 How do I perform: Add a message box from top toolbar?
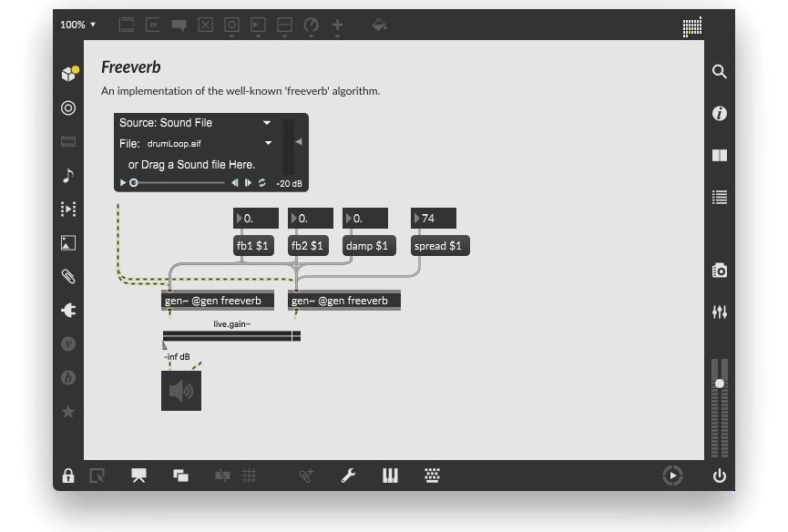click(152, 25)
